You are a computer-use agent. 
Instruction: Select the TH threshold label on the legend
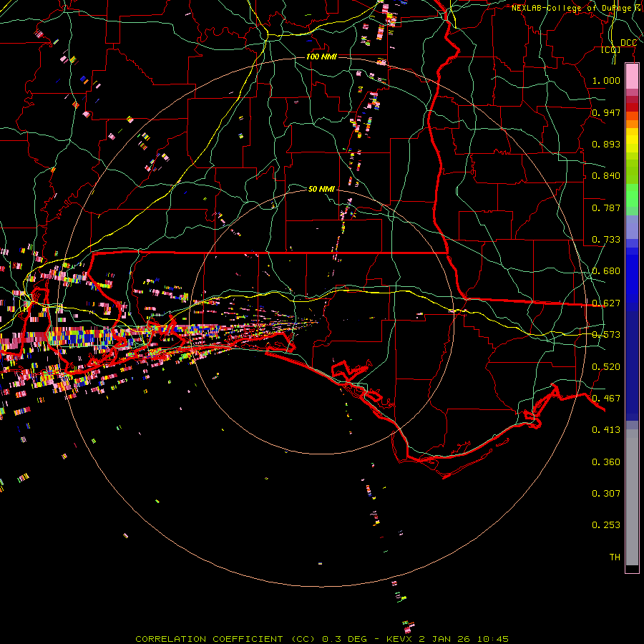614,557
